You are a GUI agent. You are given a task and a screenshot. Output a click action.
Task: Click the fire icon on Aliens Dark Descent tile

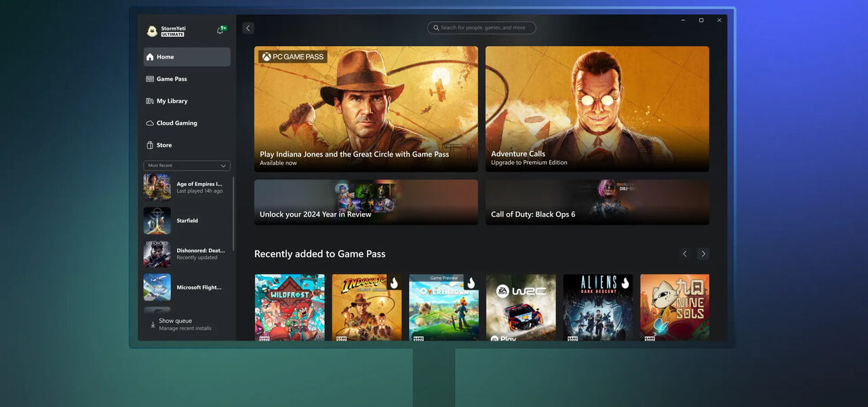[x=625, y=283]
